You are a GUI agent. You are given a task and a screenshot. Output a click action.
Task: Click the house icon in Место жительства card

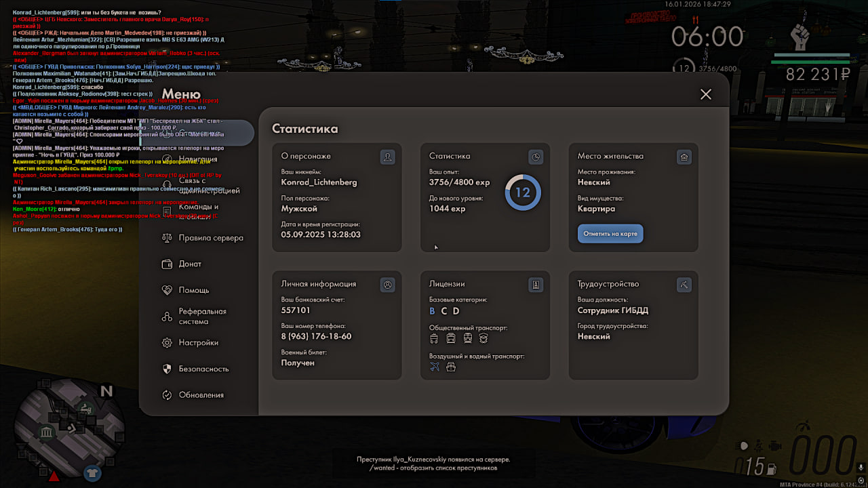point(684,157)
